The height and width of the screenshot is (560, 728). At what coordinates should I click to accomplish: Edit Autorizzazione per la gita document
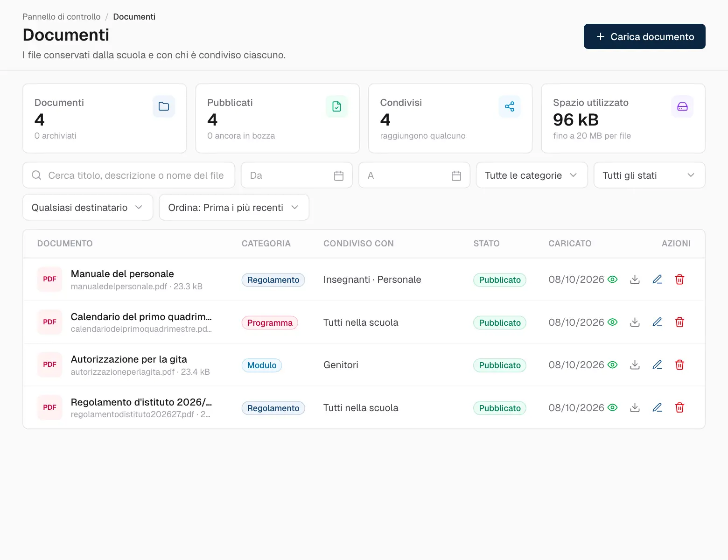pos(657,365)
